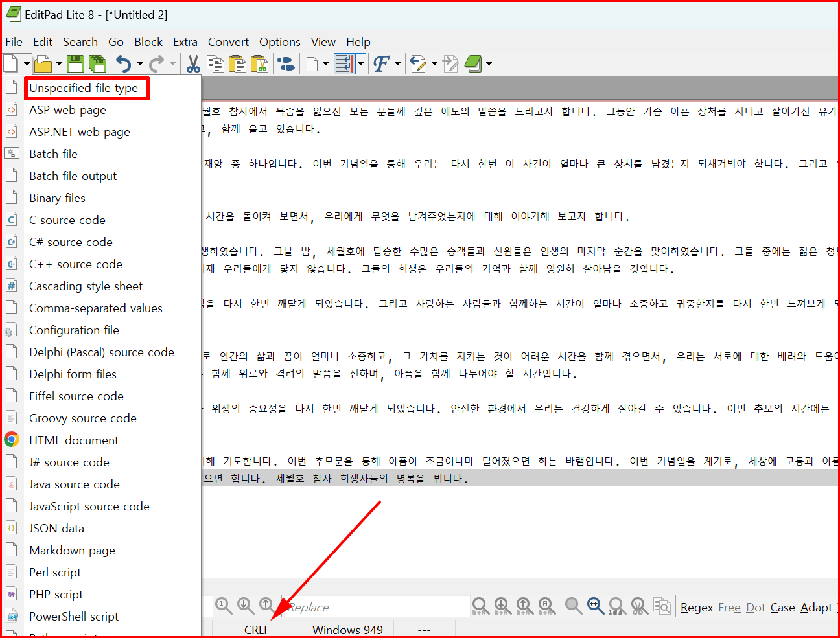Viewport: 840px width, 638px height.
Task: Click the count matches magnifier 123 icon
Action: click(x=616, y=606)
